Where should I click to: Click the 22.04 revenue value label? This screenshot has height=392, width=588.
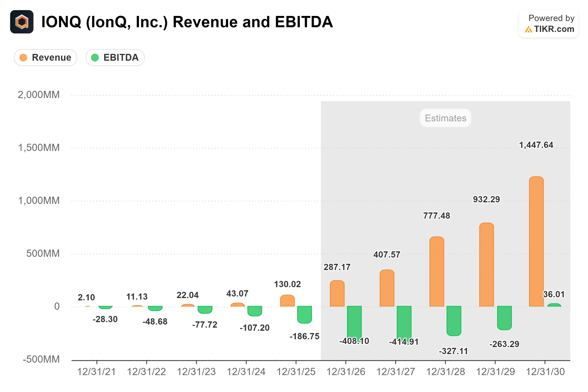[x=188, y=295]
